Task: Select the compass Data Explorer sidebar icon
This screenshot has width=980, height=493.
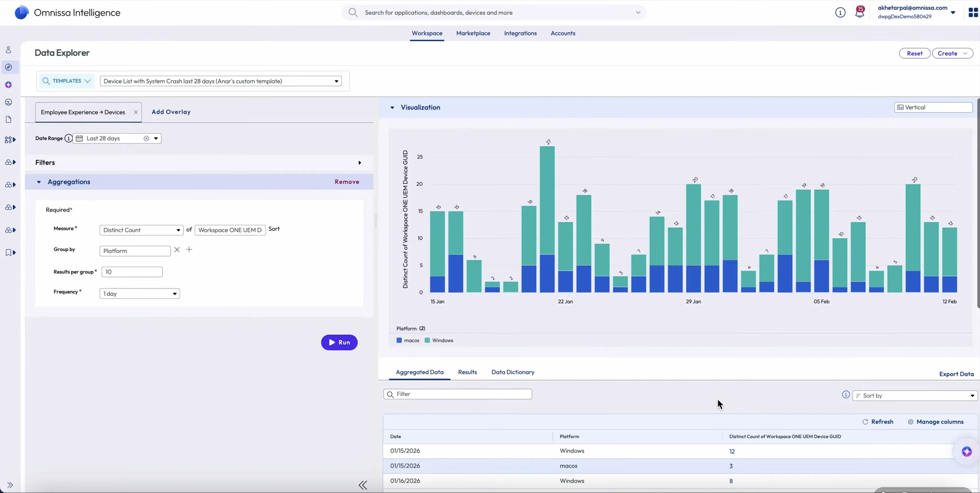Action: click(8, 67)
